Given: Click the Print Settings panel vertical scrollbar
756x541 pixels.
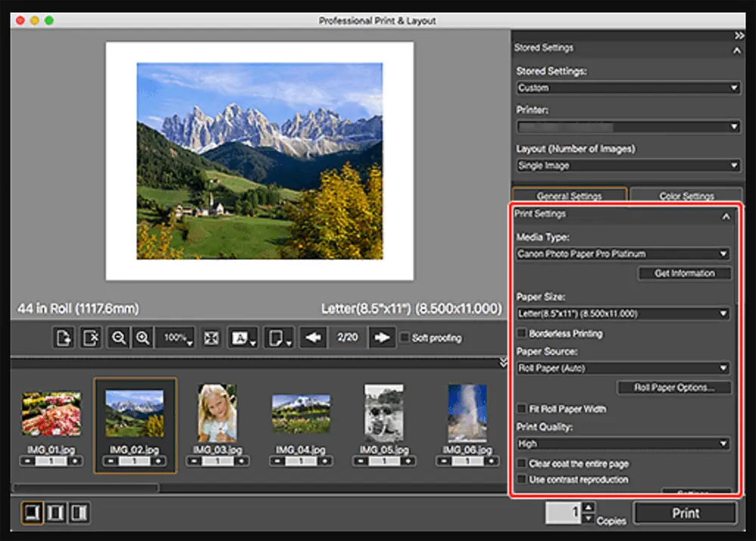Looking at the screenshot, I should 736,255.
